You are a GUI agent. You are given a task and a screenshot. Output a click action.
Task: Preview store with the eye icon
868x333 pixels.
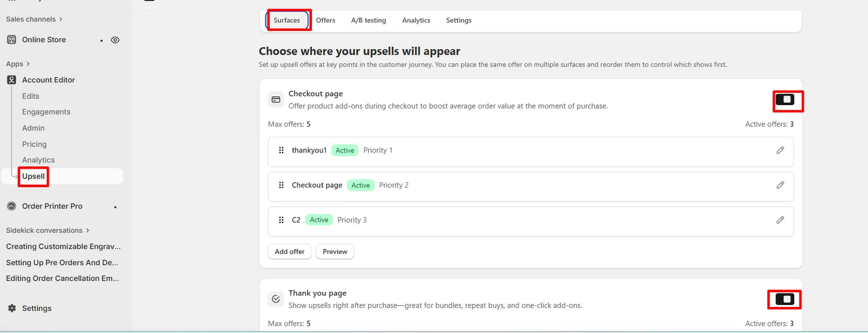[x=115, y=40]
